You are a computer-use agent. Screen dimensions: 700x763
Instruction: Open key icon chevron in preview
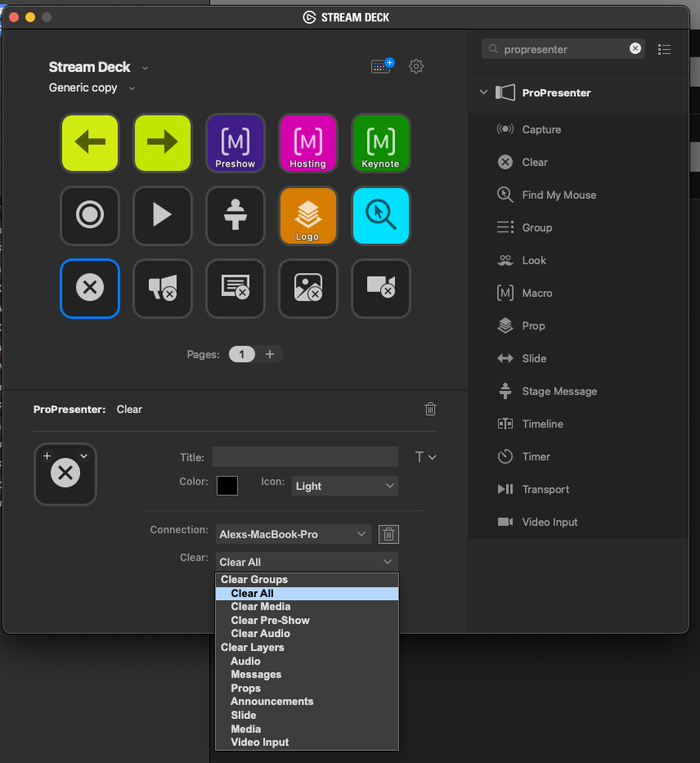pos(84,456)
